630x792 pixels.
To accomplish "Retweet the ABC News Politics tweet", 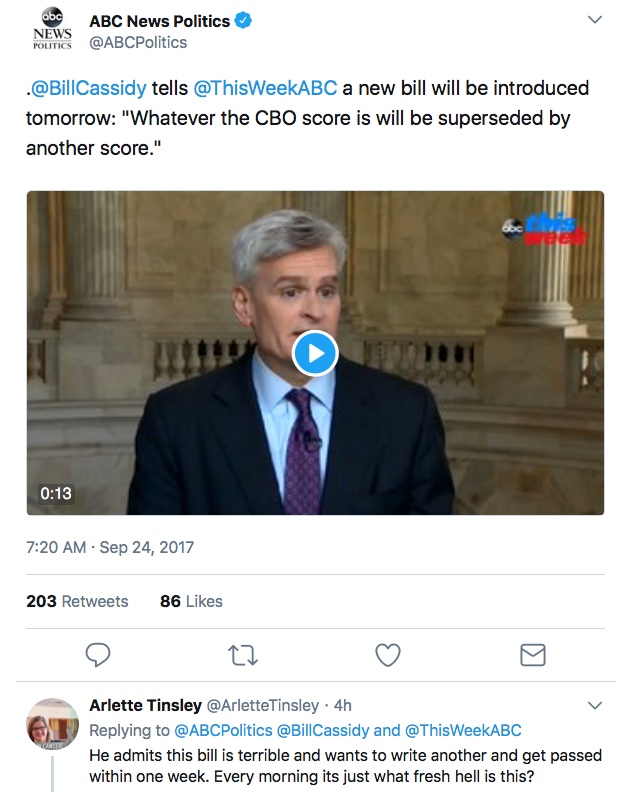I will pos(243,655).
